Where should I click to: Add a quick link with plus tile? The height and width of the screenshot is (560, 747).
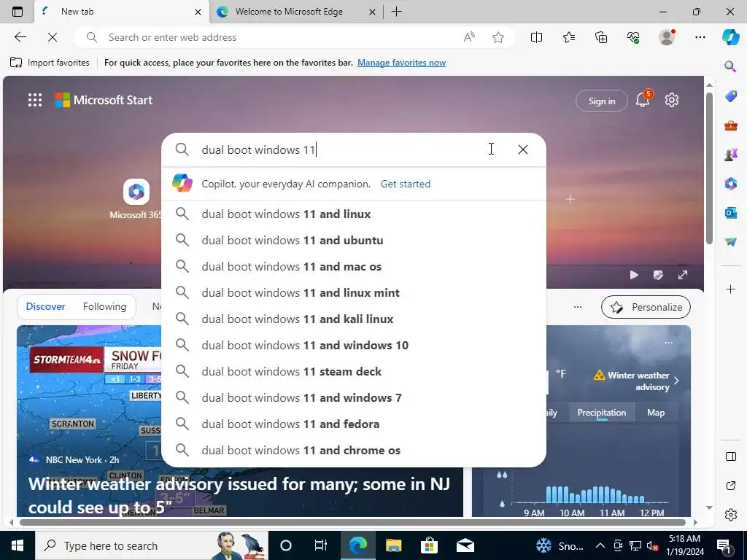[x=570, y=199]
